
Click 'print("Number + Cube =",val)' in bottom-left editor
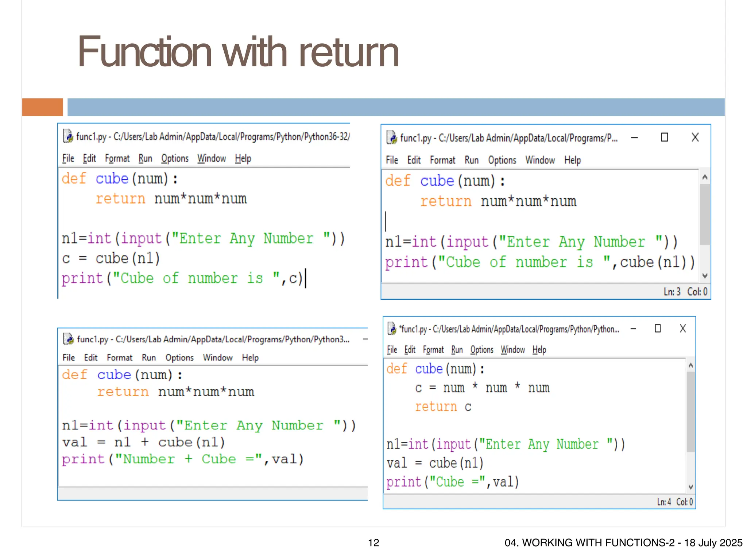(183, 459)
